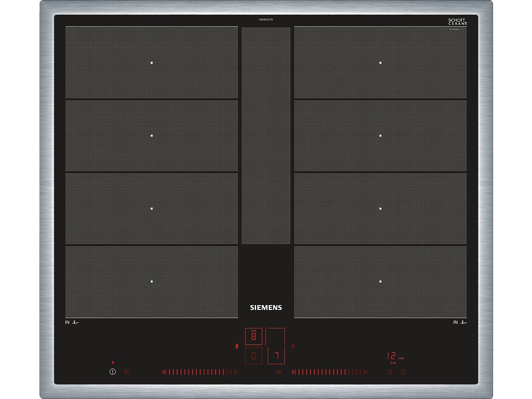Click the SIEMENS logo

click(x=266, y=307)
